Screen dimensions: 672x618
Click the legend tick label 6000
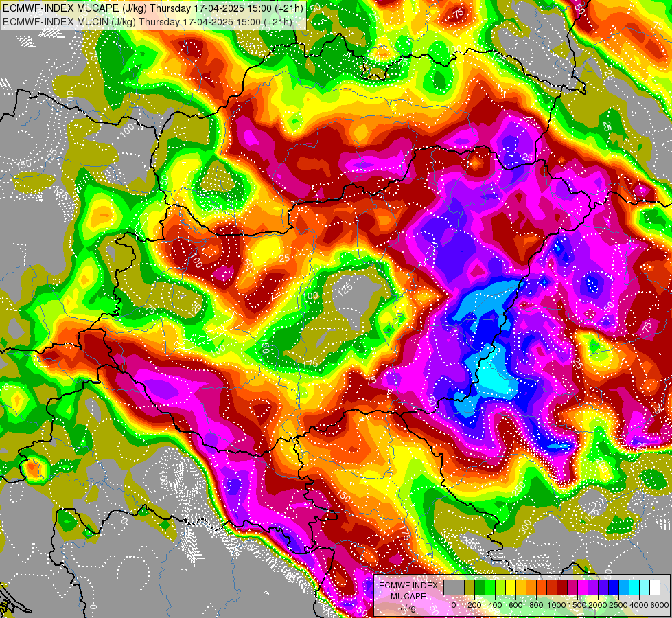660,605
